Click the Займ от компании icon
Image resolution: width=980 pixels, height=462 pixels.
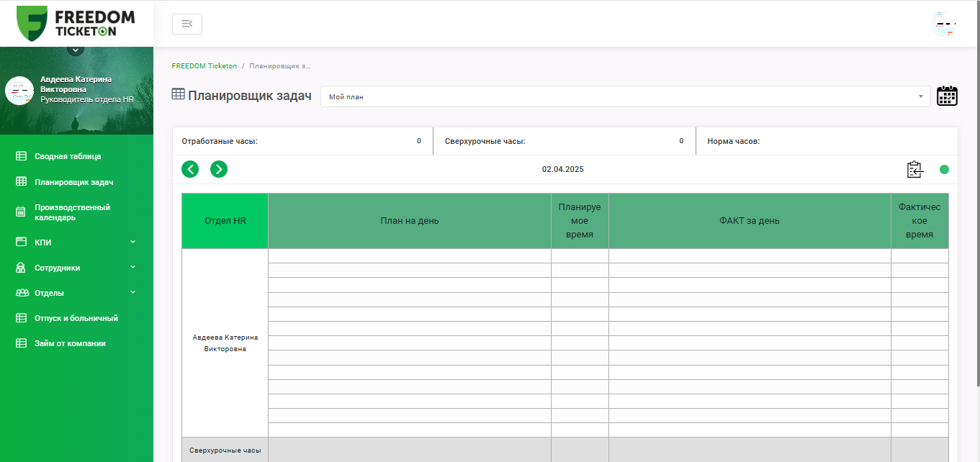[x=21, y=343]
